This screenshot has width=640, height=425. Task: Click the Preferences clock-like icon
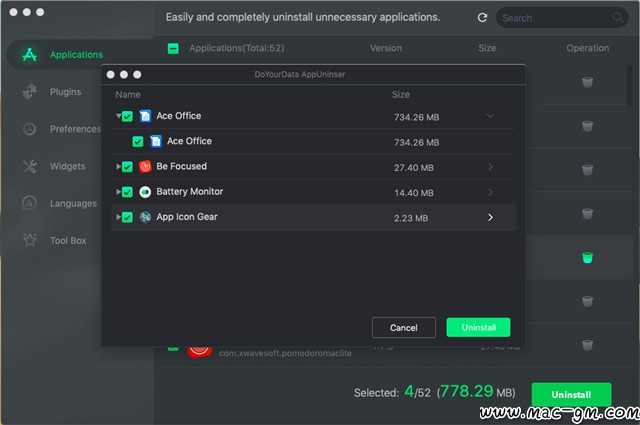point(29,129)
